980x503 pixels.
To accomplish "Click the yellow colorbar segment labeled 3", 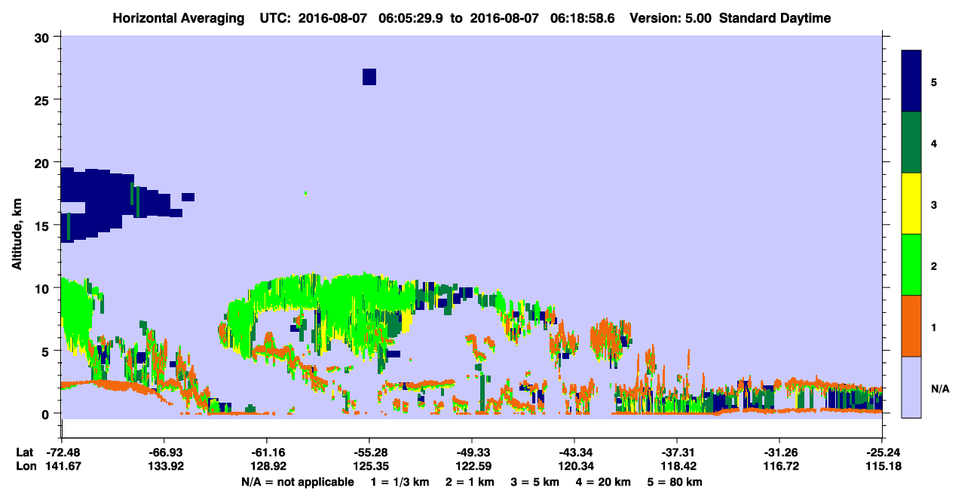I will tap(911, 204).
